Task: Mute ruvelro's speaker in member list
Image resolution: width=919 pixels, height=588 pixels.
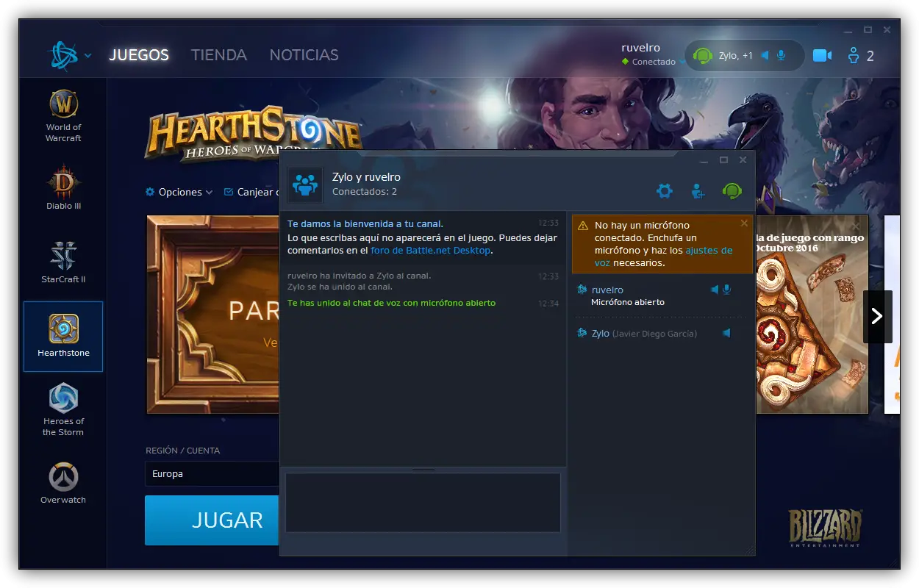Action: point(715,290)
